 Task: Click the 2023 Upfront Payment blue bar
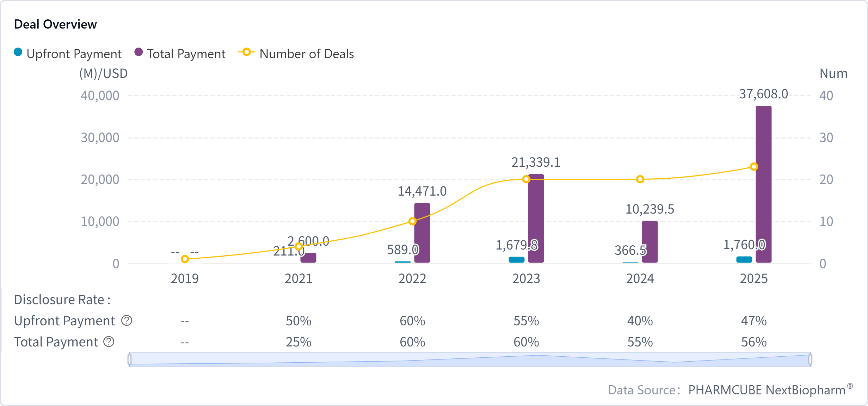(516, 260)
